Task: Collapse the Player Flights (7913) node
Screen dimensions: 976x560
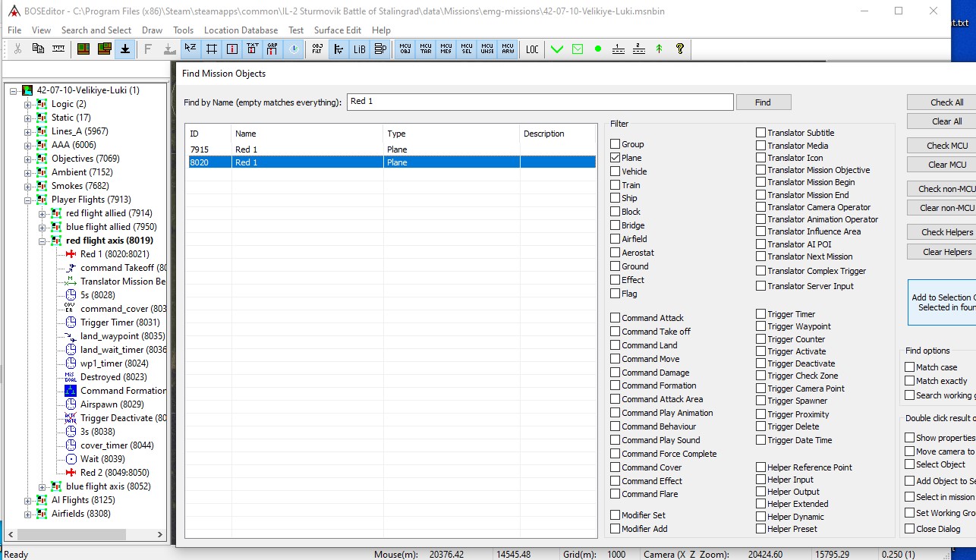Action: [28, 200]
